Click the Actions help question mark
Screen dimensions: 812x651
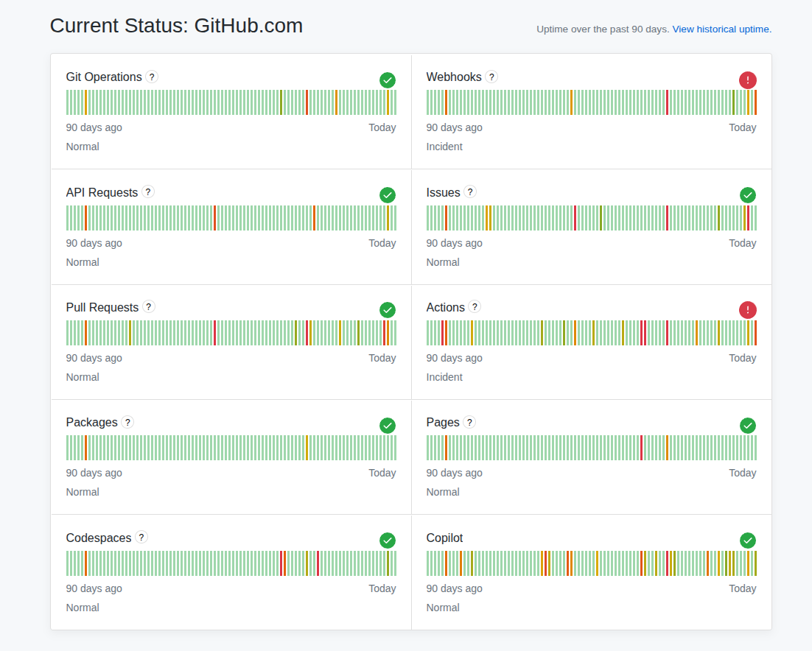pos(475,307)
